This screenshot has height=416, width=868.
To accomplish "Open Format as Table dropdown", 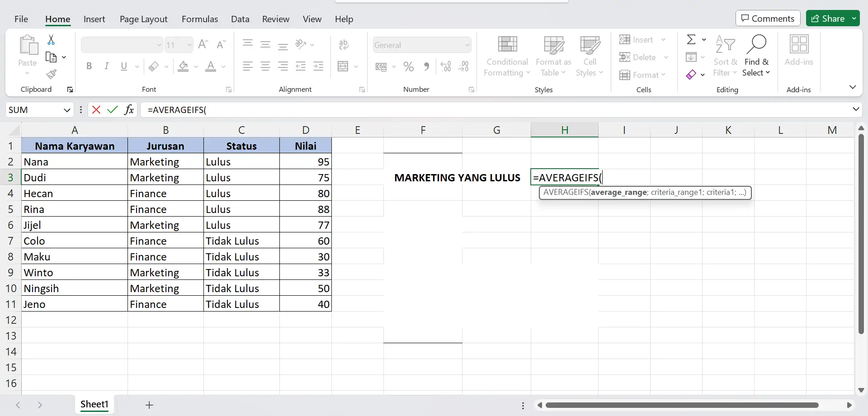I will (553, 57).
